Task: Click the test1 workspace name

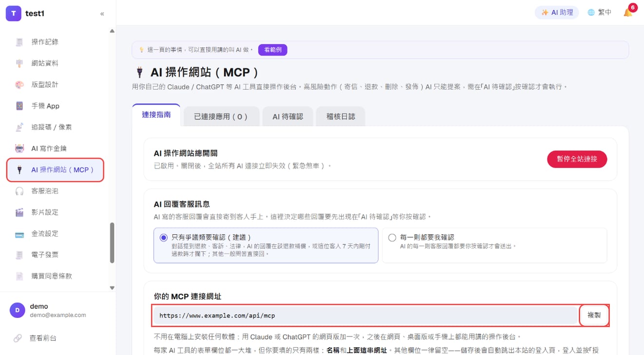Action: (35, 14)
